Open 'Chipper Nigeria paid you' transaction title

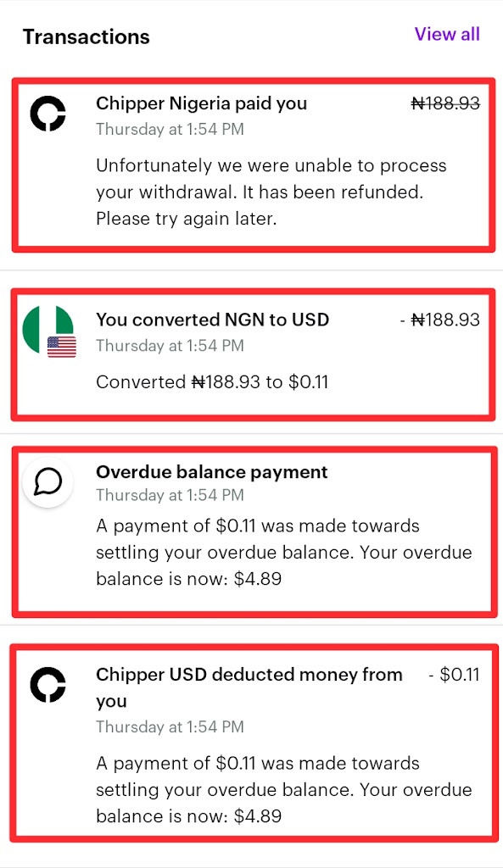pos(201,103)
